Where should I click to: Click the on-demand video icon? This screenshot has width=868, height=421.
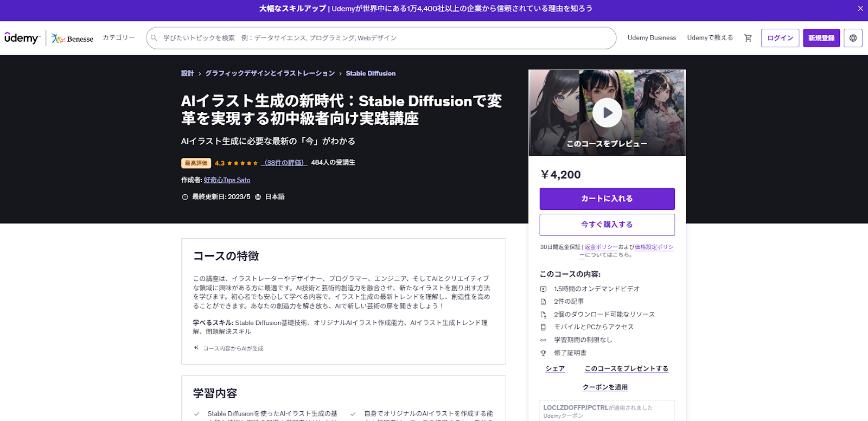click(543, 289)
